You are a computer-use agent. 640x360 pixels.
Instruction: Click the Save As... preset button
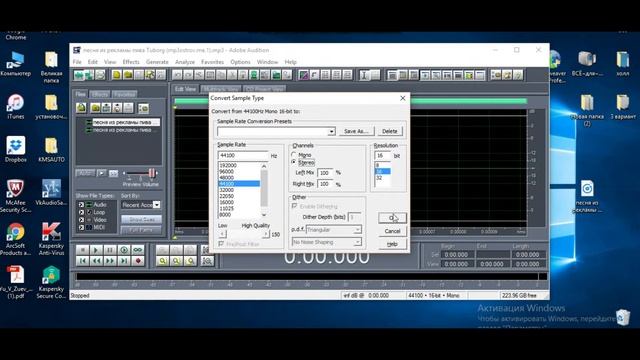click(356, 131)
